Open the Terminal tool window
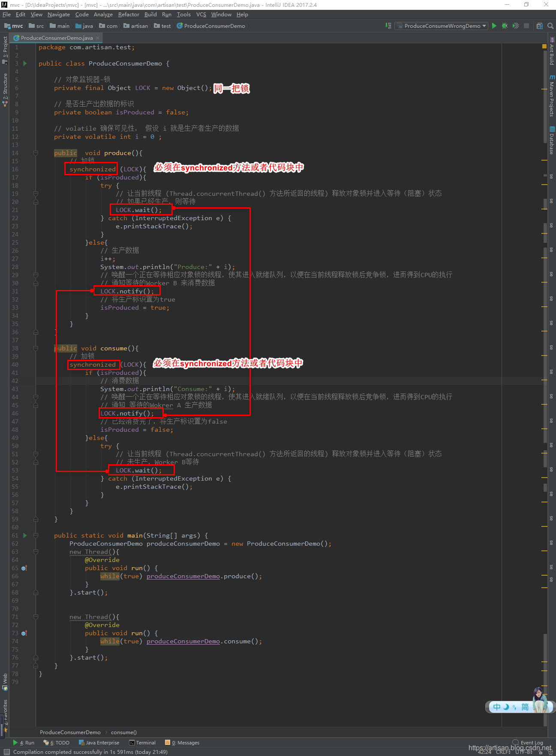Screen dimensions: 556x756 (143, 743)
